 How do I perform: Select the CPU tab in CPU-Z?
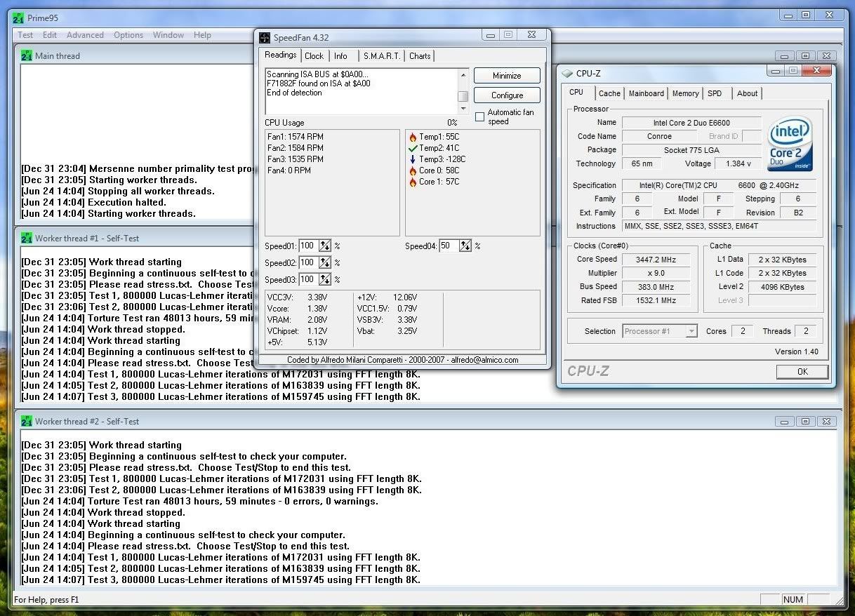point(576,92)
